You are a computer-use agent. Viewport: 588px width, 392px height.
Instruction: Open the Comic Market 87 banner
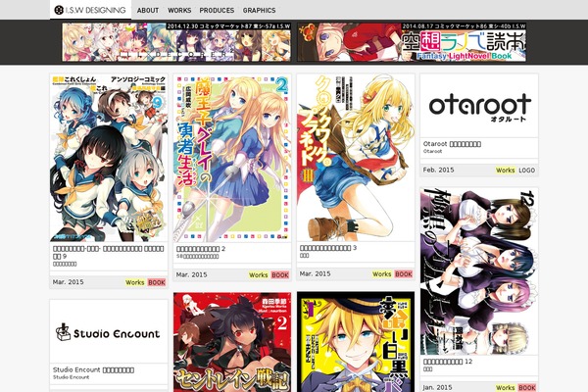coord(176,42)
